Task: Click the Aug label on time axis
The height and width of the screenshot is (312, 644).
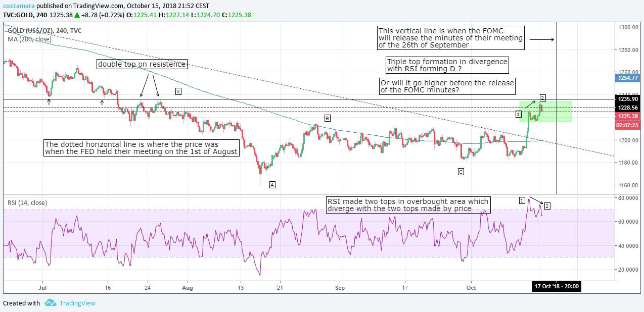Action: (187, 287)
